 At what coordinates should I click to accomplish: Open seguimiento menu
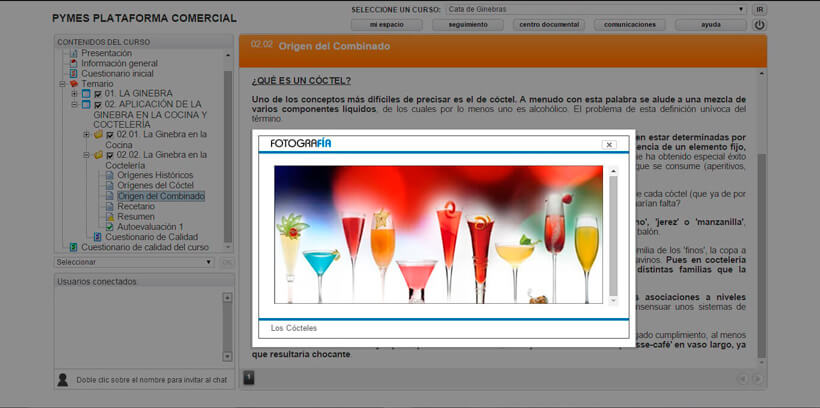[468, 25]
